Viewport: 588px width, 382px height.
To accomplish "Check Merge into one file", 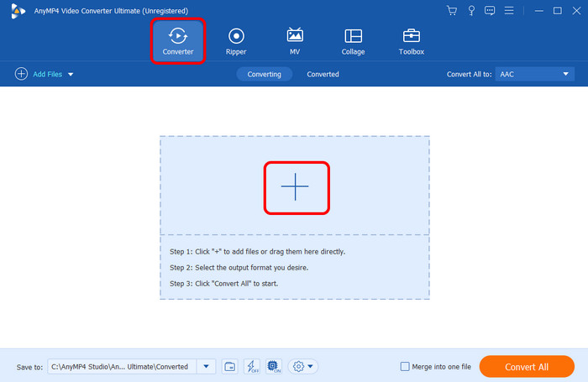I will click(x=405, y=367).
